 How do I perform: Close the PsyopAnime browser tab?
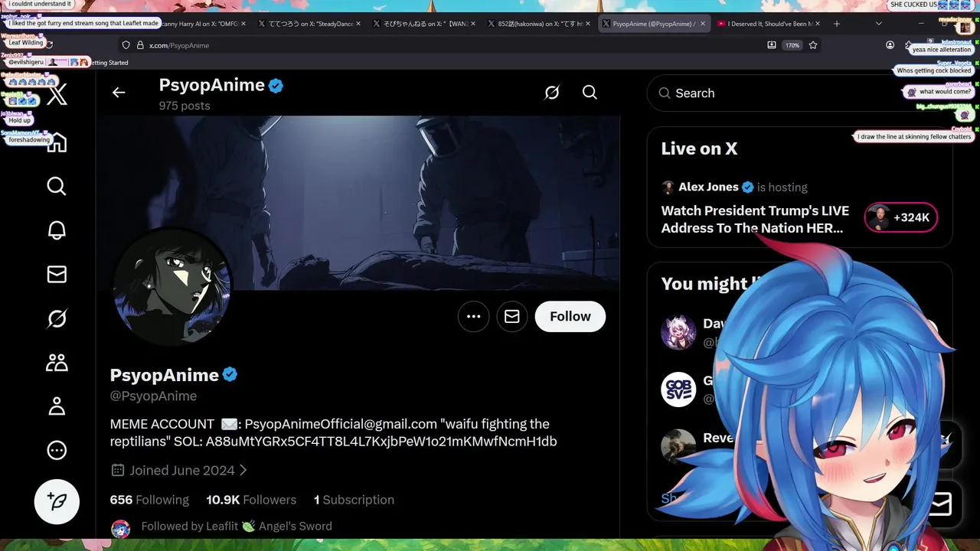[703, 24]
